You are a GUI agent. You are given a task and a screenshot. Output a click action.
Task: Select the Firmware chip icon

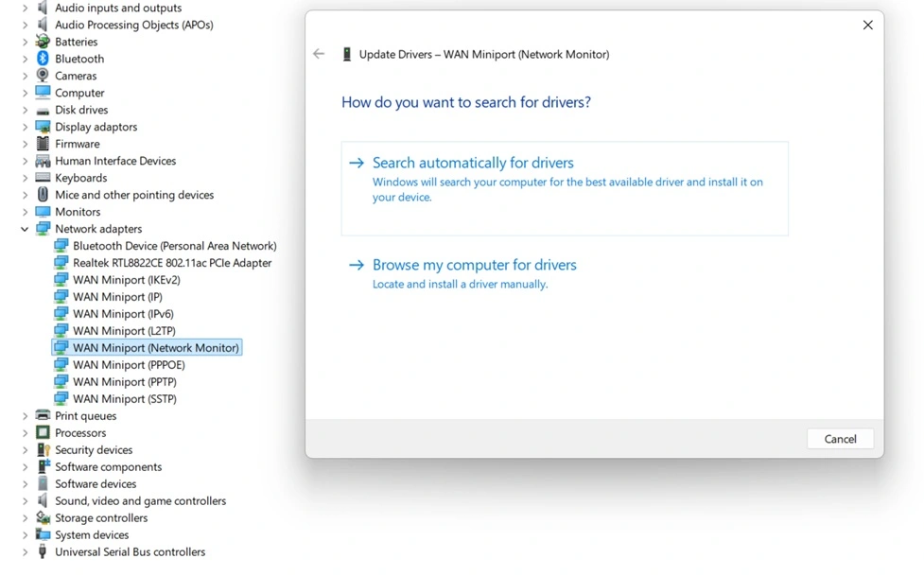coord(43,143)
